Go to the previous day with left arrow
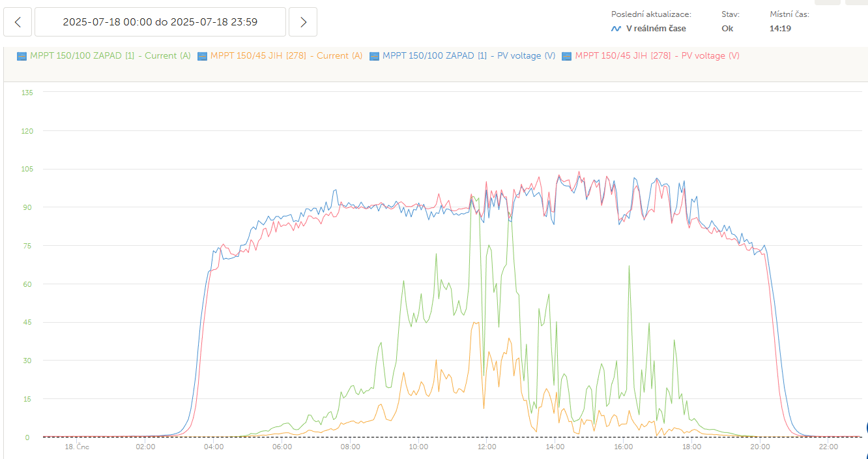Screen dimensions: 868x459 click(18, 22)
